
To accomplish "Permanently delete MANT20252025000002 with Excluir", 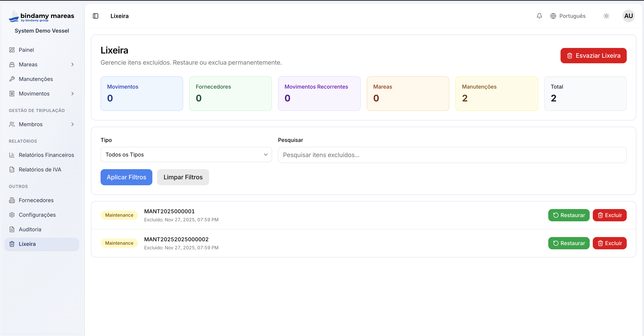I will [609, 243].
